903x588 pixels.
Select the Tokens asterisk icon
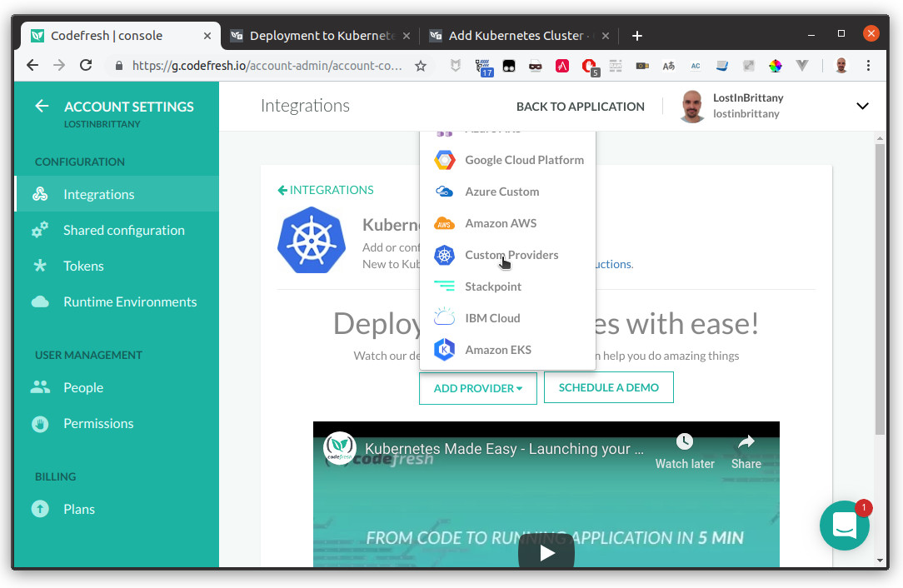39,266
